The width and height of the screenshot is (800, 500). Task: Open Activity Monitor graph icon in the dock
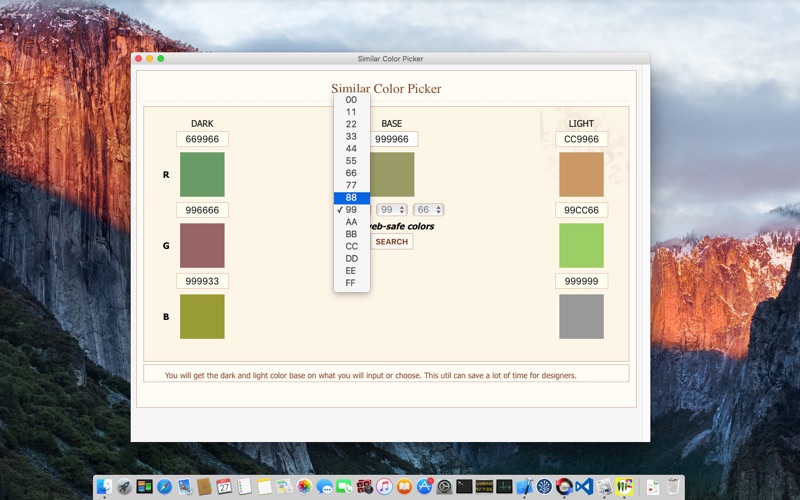tap(504, 487)
